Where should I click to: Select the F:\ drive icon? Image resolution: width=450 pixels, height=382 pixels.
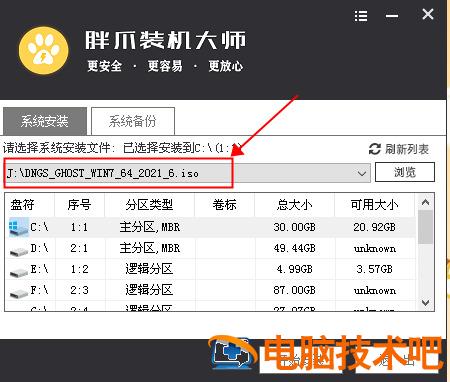pyautogui.click(x=19, y=293)
